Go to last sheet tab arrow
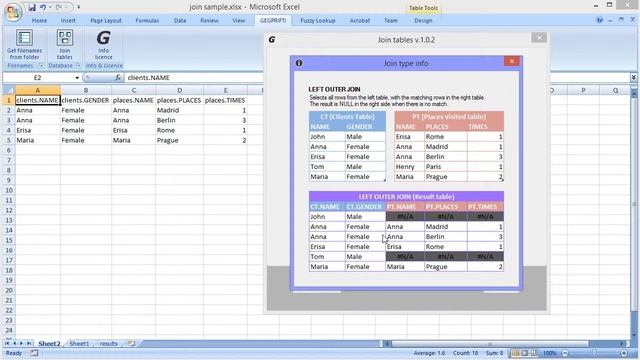The width and height of the screenshot is (640, 360). [x=29, y=344]
